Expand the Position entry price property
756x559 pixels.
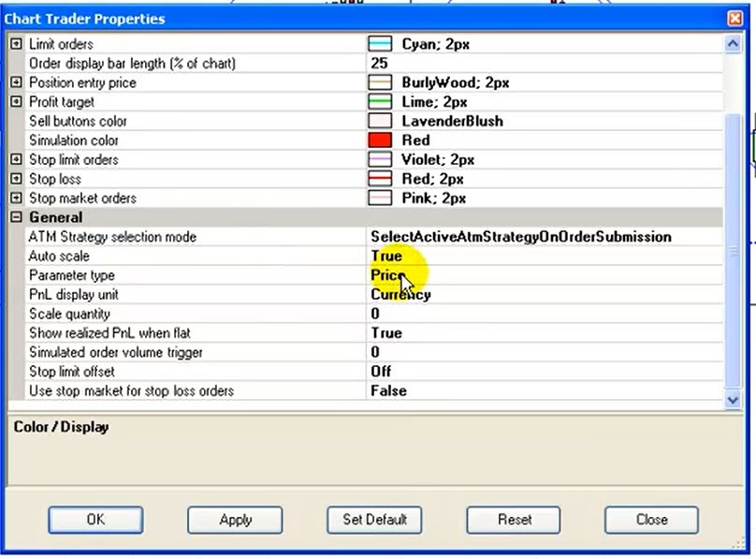[16, 82]
